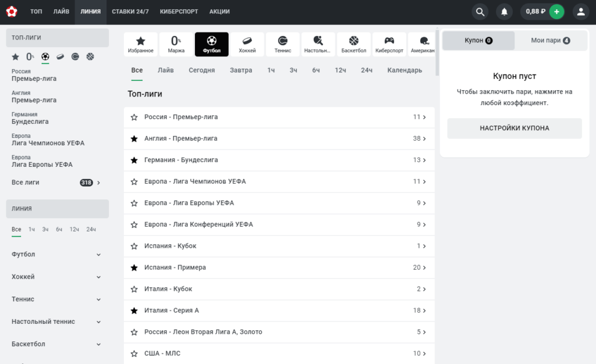
Task: Unfavorite Италия - Серия А star
Action: click(x=134, y=311)
